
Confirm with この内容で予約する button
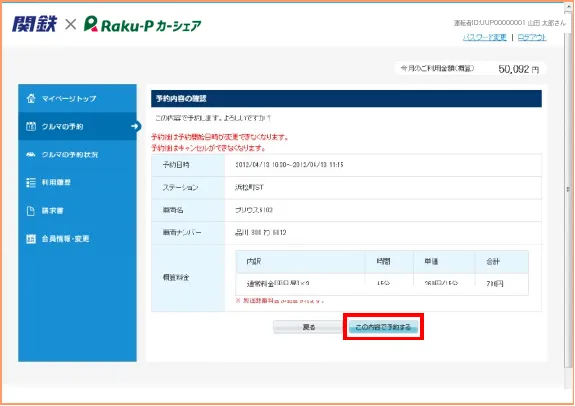coord(383,327)
